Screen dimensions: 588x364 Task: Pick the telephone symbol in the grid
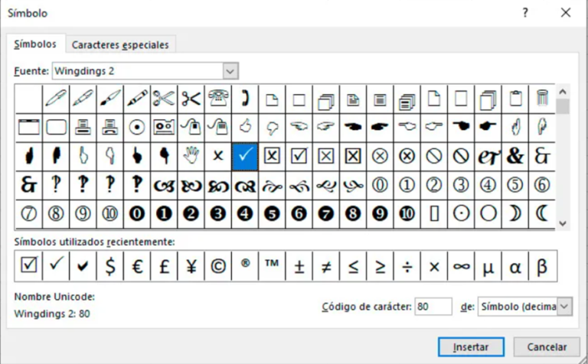pyautogui.click(x=217, y=98)
